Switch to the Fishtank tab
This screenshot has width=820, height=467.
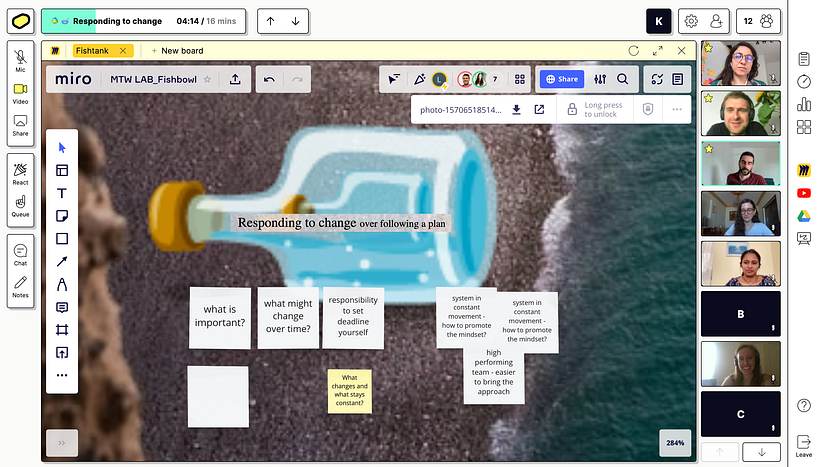coord(92,51)
